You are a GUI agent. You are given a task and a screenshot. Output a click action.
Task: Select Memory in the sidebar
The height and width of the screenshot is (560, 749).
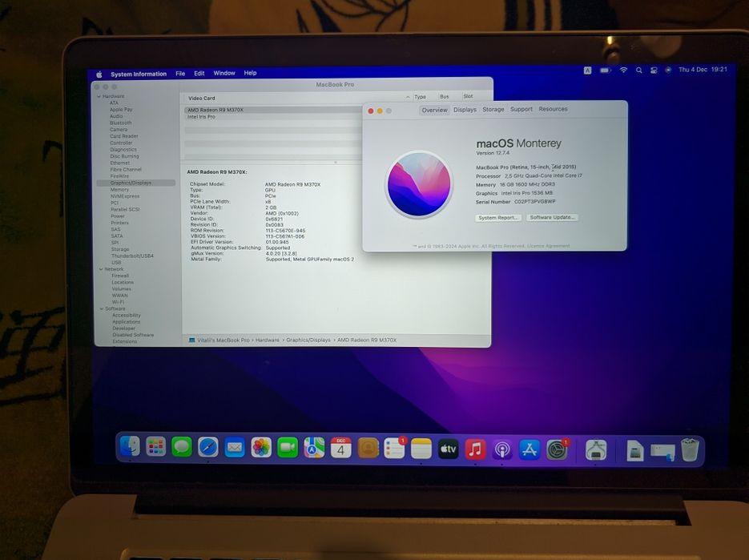click(x=119, y=190)
